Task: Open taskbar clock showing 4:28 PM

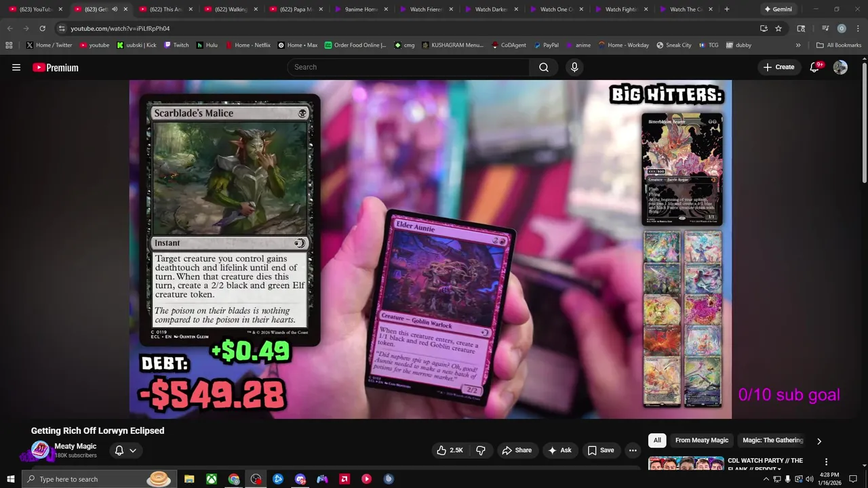Action: (x=829, y=479)
